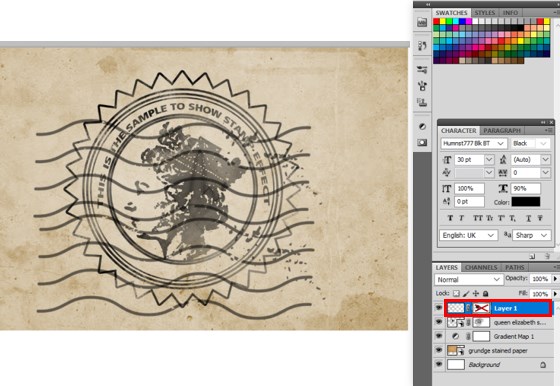Open the kerning dropdown arrow
This screenshot has width=560, height=386.
pos(489,173)
